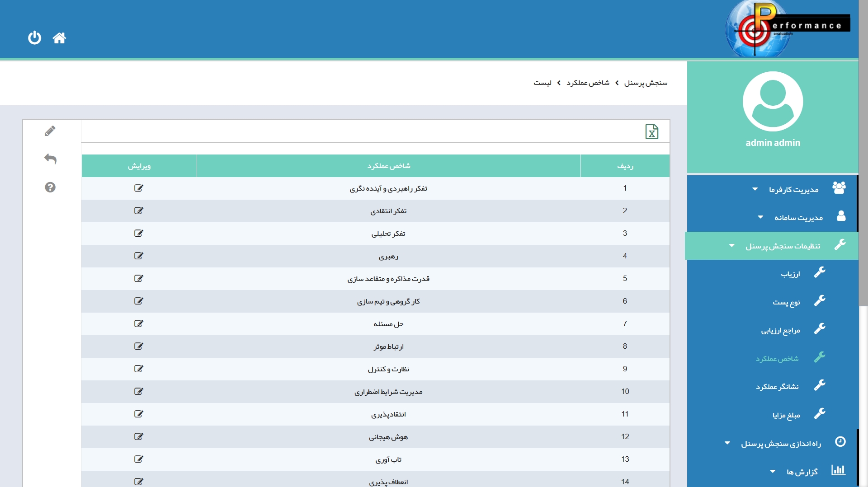Click edit icon for رهبری row
868x487 pixels.
tap(139, 256)
